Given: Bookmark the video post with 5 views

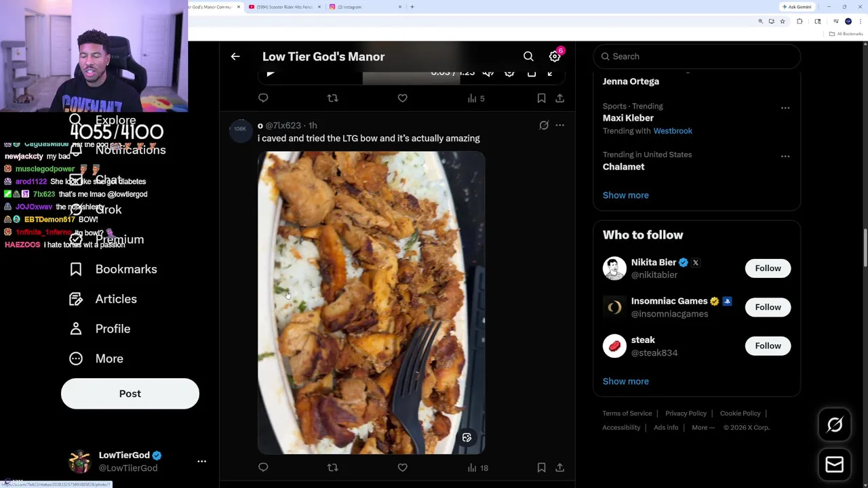Looking at the screenshot, I should (x=541, y=98).
